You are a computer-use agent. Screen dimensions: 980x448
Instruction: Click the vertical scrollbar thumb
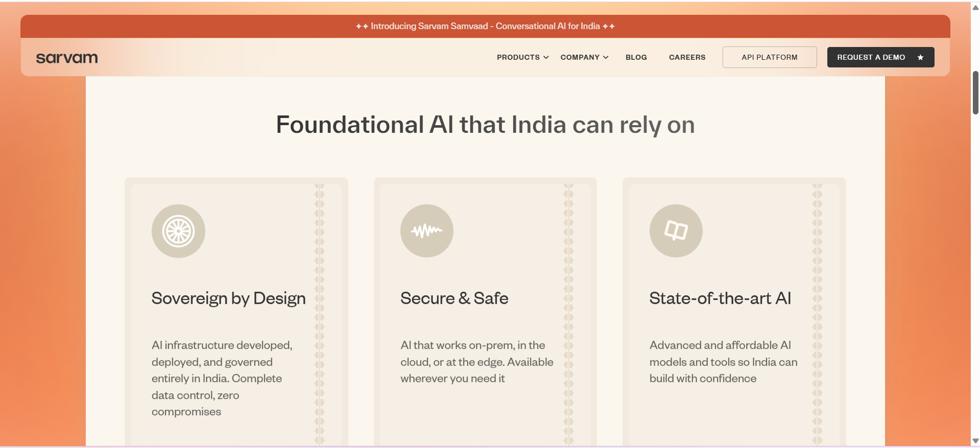[x=975, y=92]
